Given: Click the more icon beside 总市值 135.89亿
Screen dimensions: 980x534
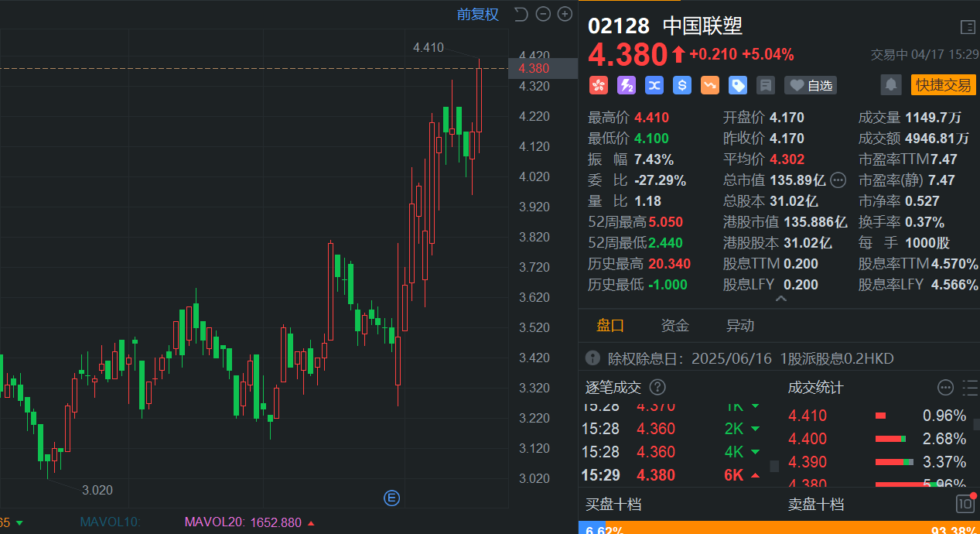Looking at the screenshot, I should coord(838,180).
